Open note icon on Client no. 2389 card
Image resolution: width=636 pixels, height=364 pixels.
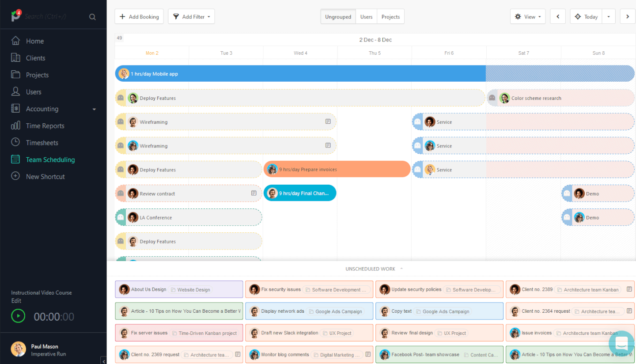pyautogui.click(x=629, y=289)
